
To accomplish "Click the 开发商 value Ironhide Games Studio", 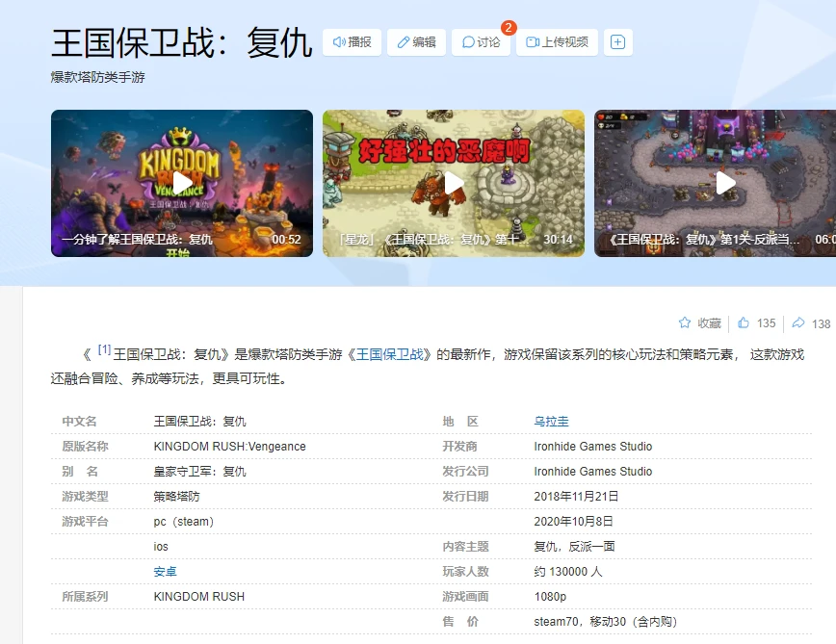I will point(593,447).
